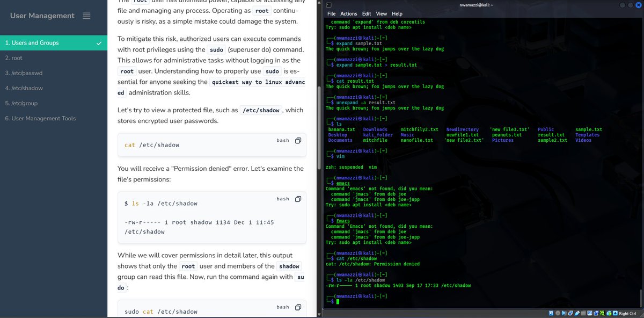Viewport: 644px width, 318px height.
Task: Open the hamburger menu beside User Management
Action: pos(85,16)
